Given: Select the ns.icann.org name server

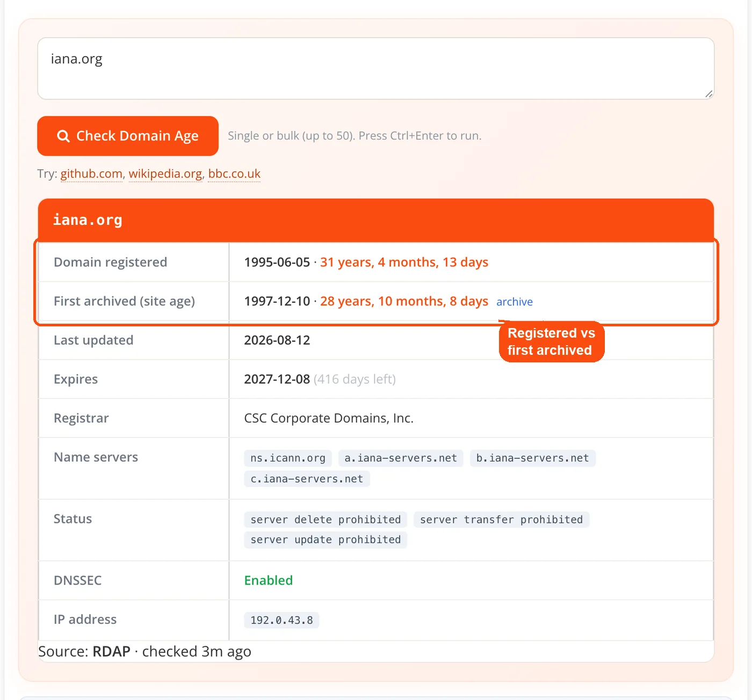Looking at the screenshot, I should point(288,458).
